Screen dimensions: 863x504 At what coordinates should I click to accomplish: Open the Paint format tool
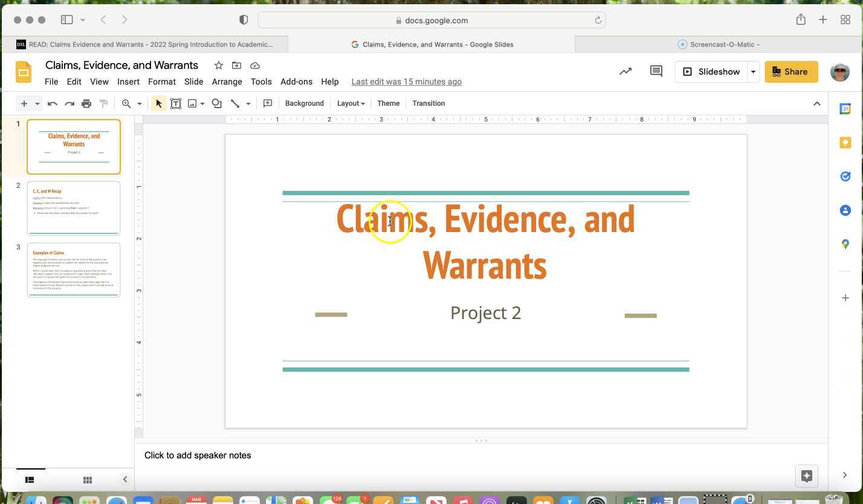pos(103,103)
